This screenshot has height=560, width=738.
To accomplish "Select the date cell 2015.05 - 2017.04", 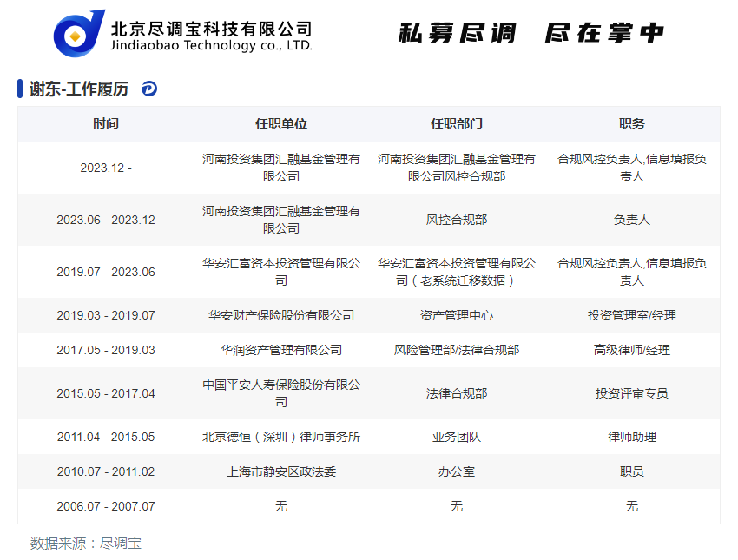I will (106, 393).
